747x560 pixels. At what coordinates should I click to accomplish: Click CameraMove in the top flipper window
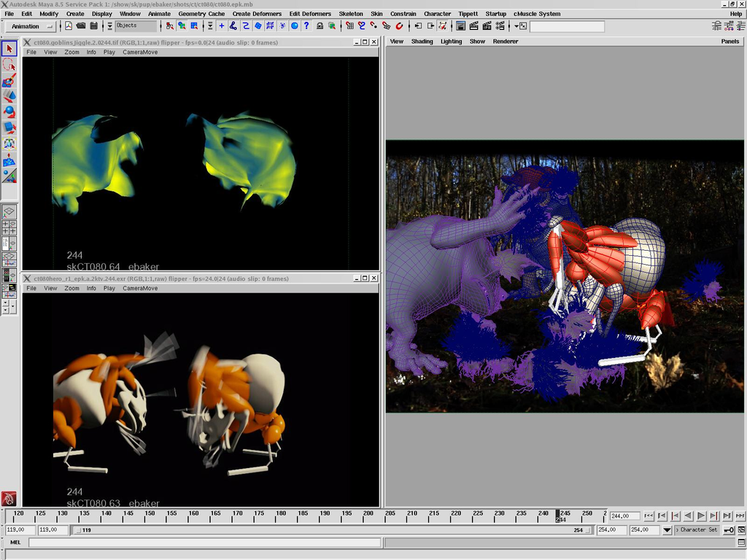[139, 52]
